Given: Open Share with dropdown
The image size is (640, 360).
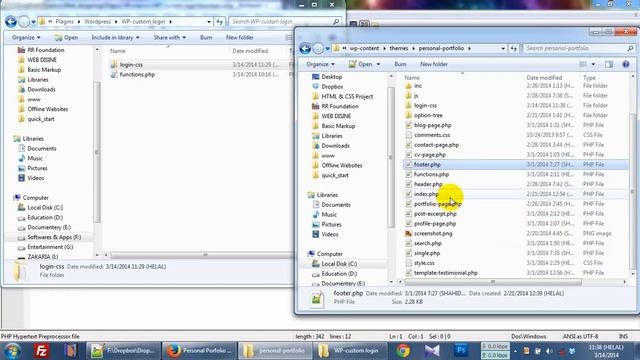Looking at the screenshot, I should (x=170, y=37).
